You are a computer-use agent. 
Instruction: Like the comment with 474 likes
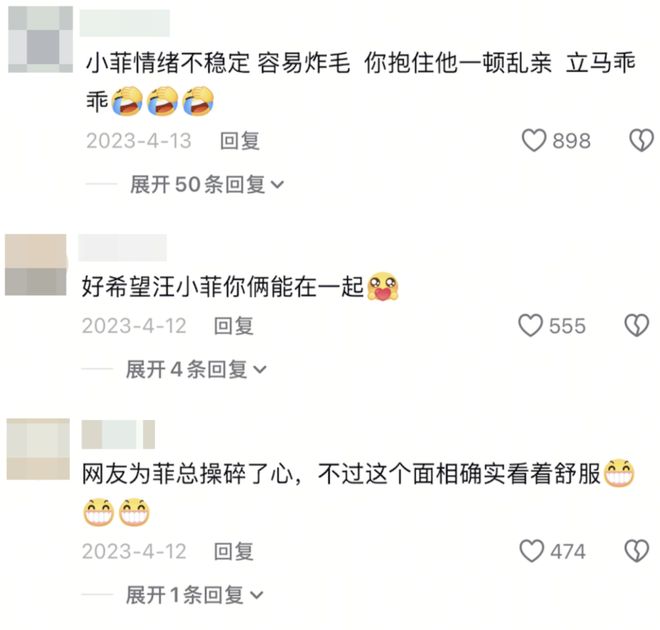click(532, 551)
